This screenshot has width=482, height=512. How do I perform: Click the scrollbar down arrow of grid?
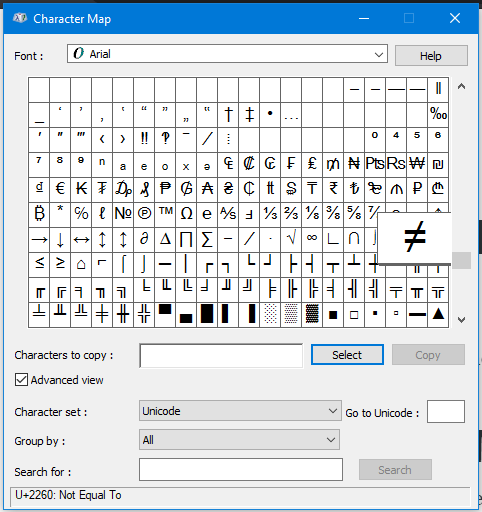click(461, 320)
